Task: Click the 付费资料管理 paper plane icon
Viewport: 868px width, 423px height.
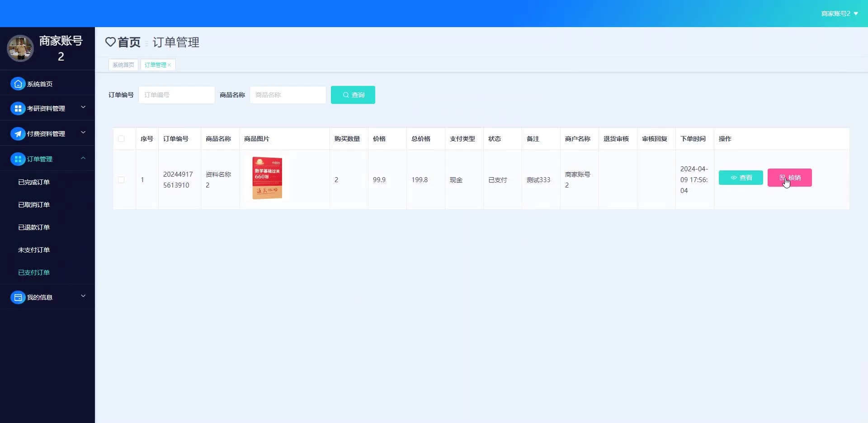Action: click(18, 134)
